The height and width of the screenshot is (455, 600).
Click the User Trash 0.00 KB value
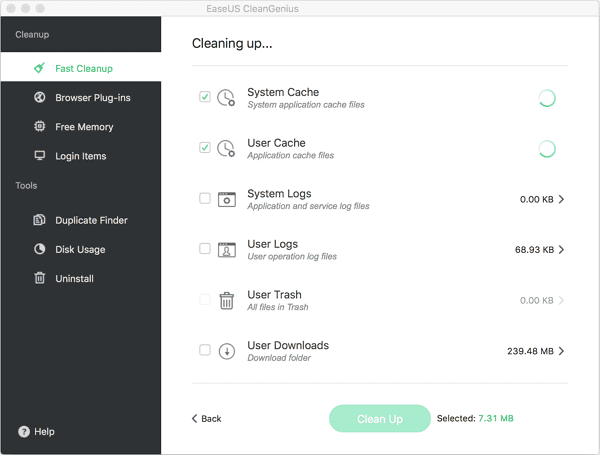click(x=536, y=300)
